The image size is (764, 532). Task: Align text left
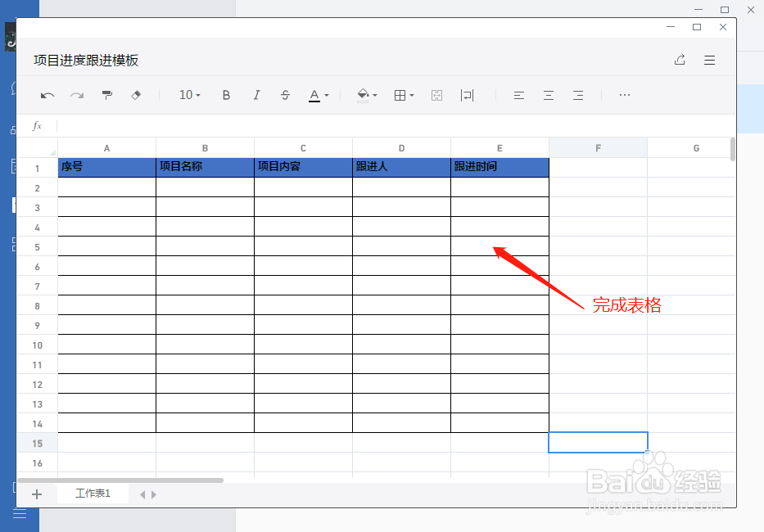(519, 96)
